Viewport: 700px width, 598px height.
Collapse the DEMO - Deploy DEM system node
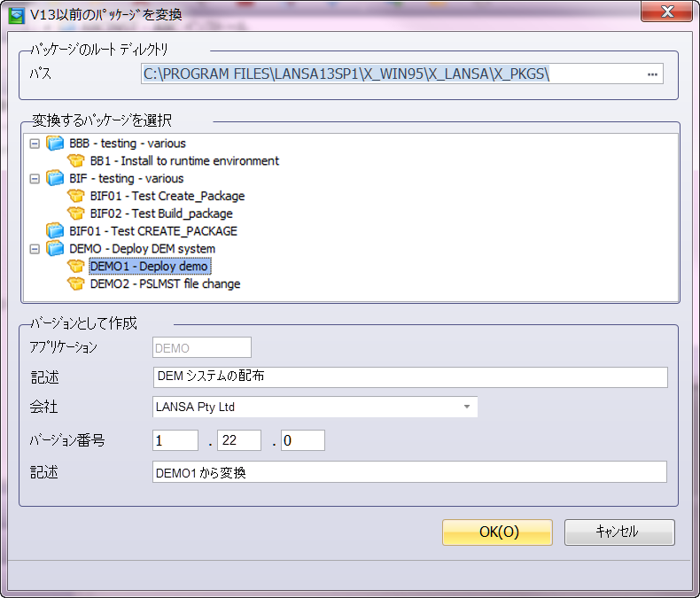pos(35,249)
